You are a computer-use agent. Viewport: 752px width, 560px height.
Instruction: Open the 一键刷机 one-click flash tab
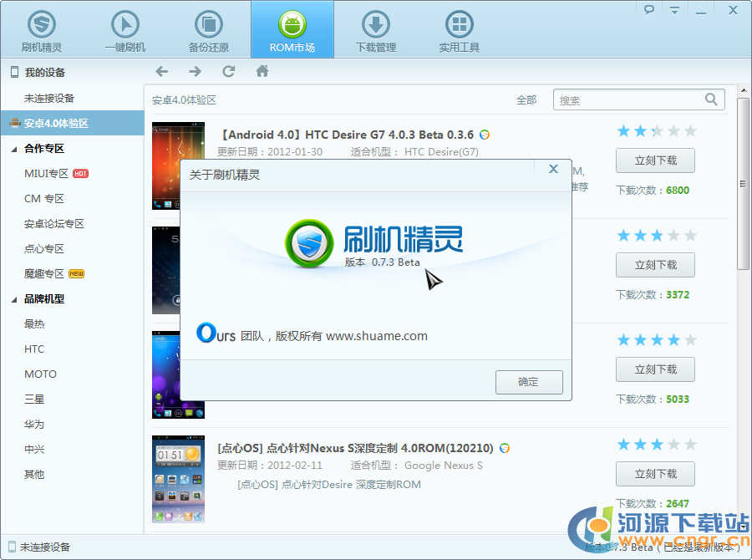coord(125,31)
